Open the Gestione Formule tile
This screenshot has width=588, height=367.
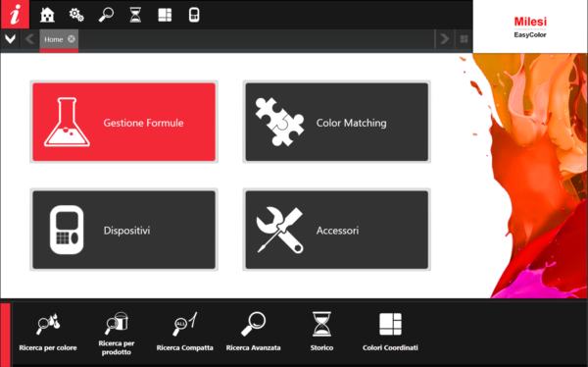pos(124,122)
